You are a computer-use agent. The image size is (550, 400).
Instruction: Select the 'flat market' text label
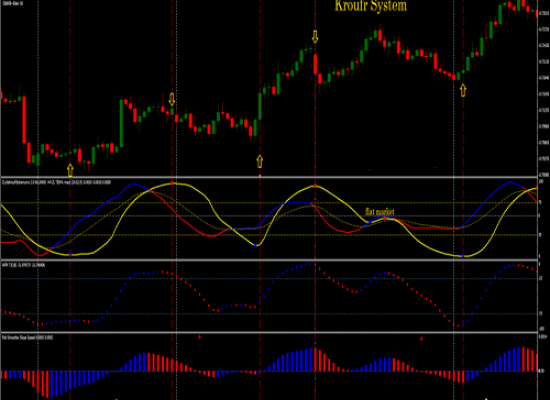380,212
